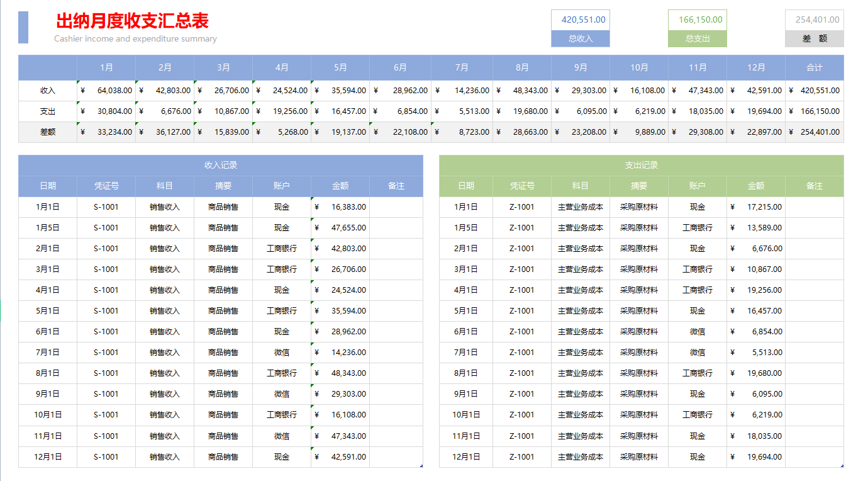Select the 1月1日 date cell in income records

point(48,207)
